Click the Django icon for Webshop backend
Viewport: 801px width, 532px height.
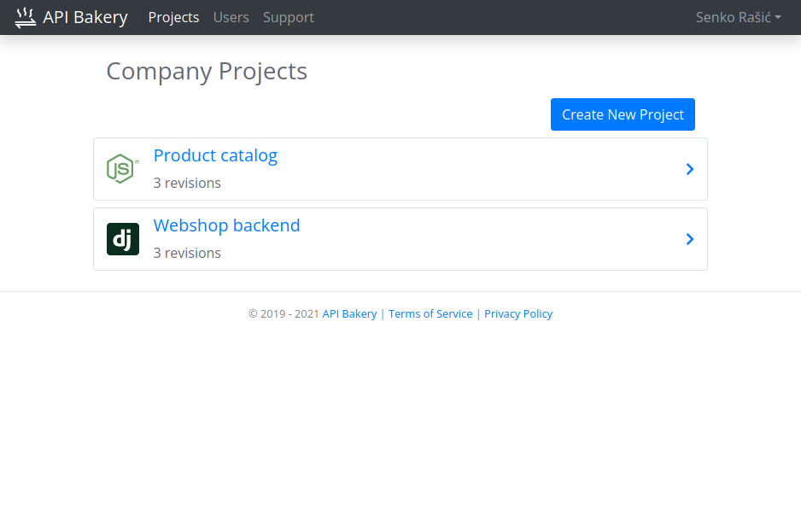click(123, 238)
